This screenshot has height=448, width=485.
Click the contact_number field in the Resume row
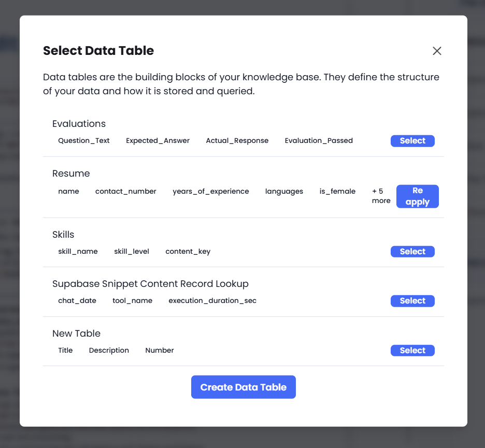click(x=125, y=191)
